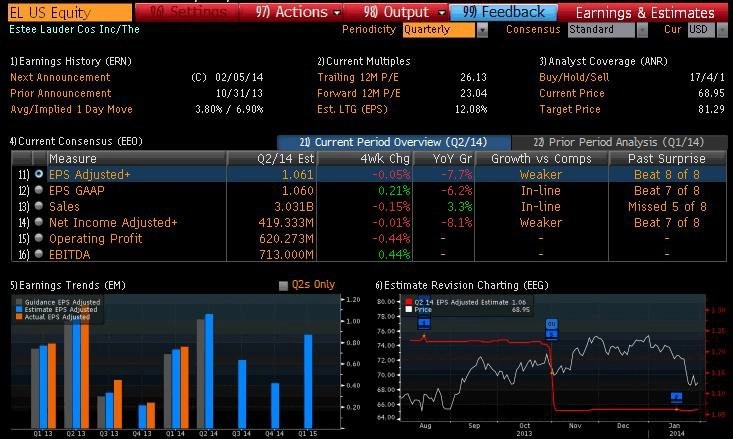Viewport: 733px width, 439px height.
Task: Click the Est. LTG (EPS) label
Action: pos(352,109)
